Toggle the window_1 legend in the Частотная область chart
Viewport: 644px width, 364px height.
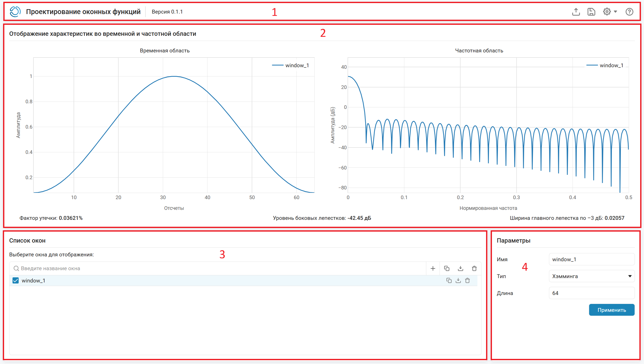pos(605,65)
